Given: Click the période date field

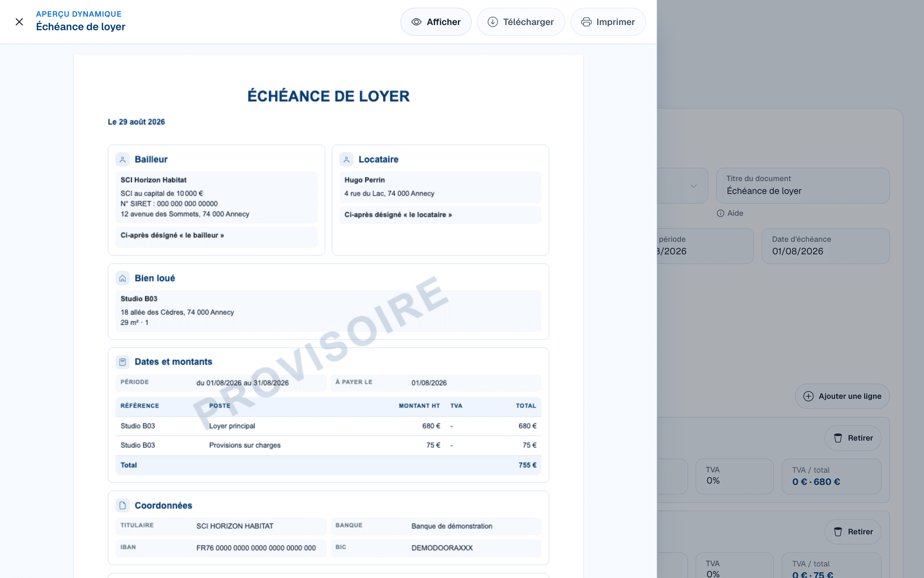Looking at the screenshot, I should (705, 246).
